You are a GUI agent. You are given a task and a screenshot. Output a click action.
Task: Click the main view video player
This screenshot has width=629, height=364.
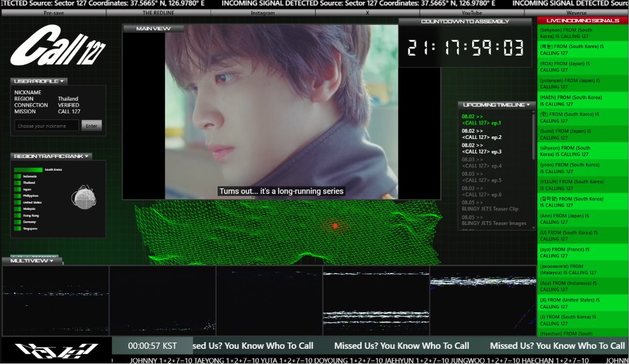coord(281,112)
